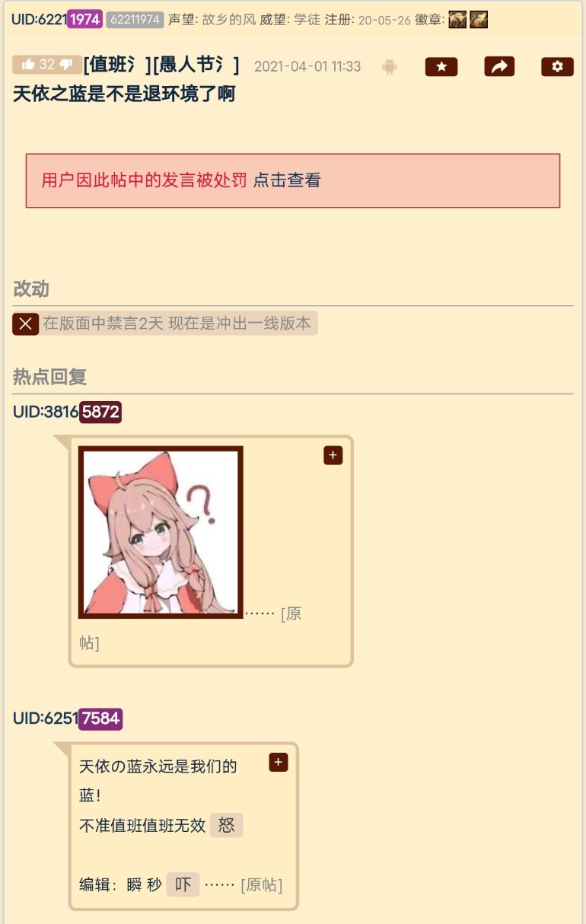
Task: Open [原帖] link in the second reply
Action: (262, 885)
